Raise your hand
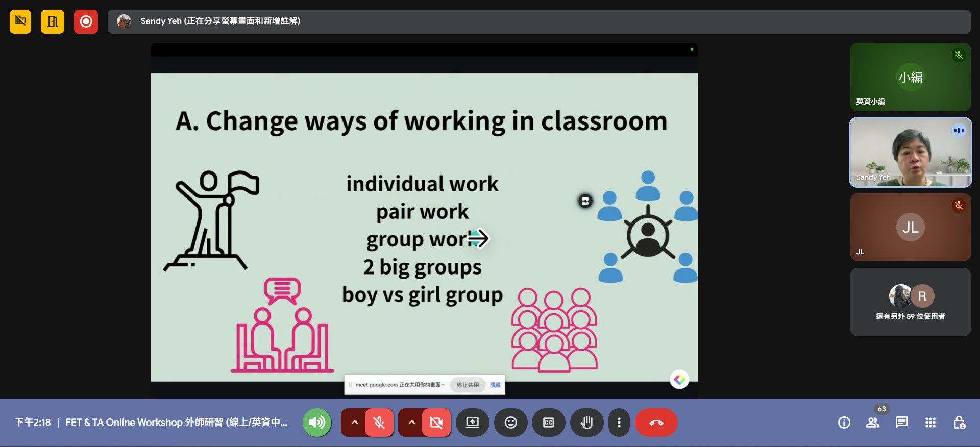Screen dimensions: 980x447 (x=586, y=423)
